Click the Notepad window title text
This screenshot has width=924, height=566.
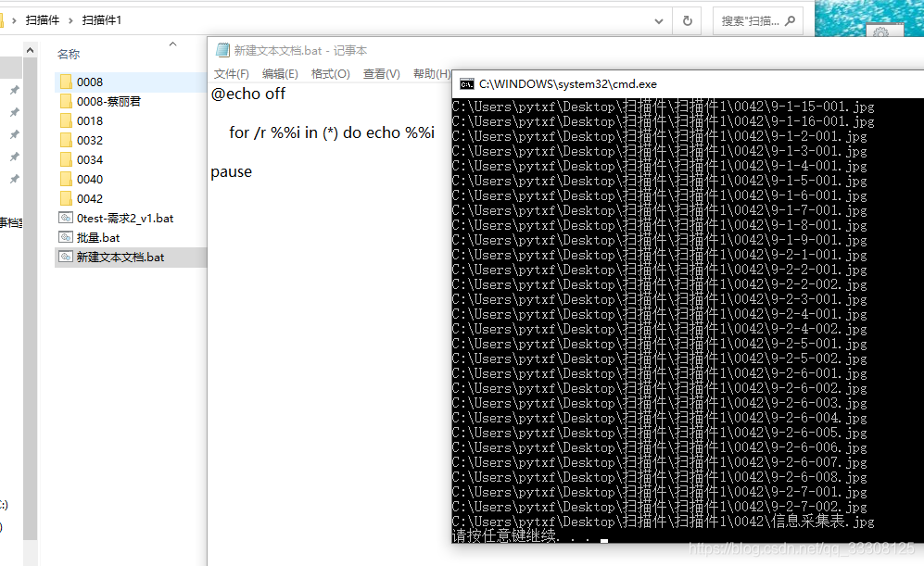300,51
